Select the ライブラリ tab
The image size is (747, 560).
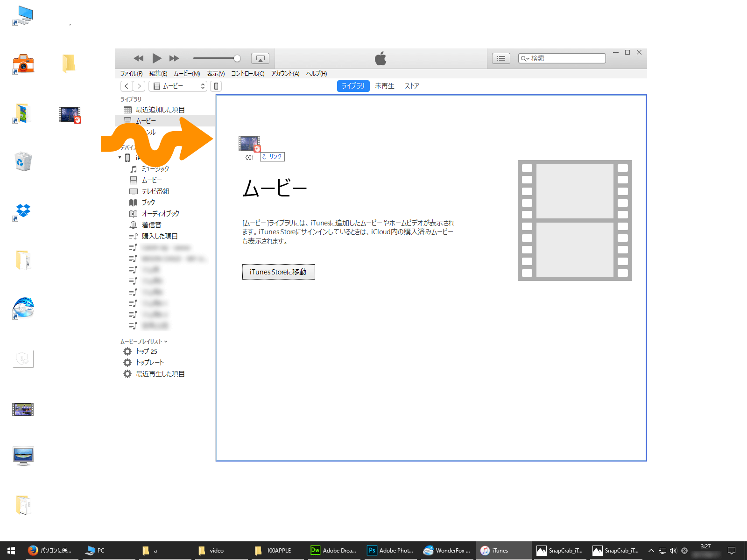point(353,86)
